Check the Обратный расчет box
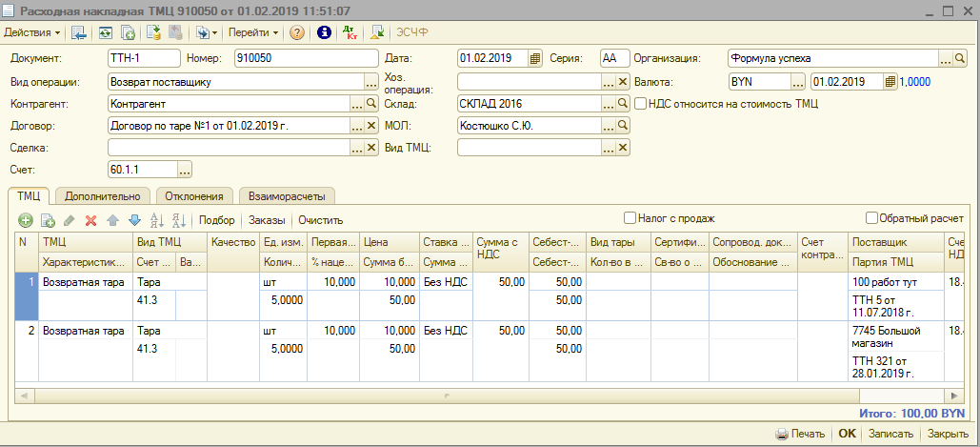 pyautogui.click(x=871, y=217)
